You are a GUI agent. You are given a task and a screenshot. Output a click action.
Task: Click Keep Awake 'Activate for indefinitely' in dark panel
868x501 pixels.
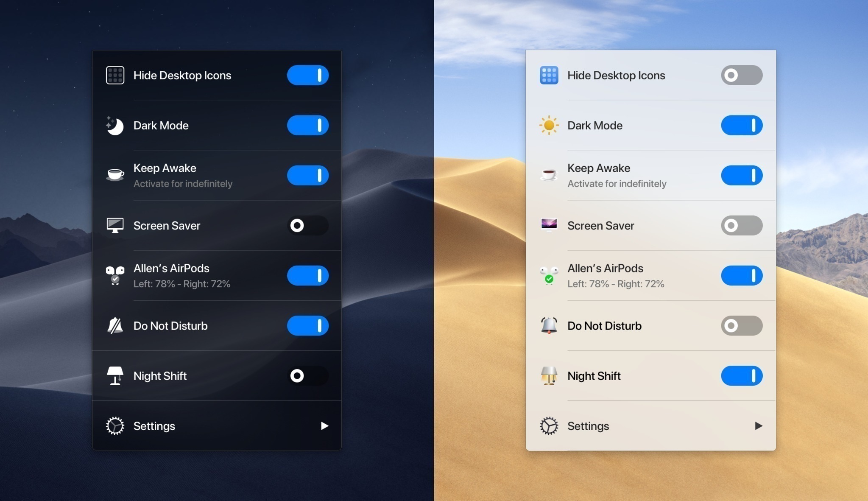[183, 184]
